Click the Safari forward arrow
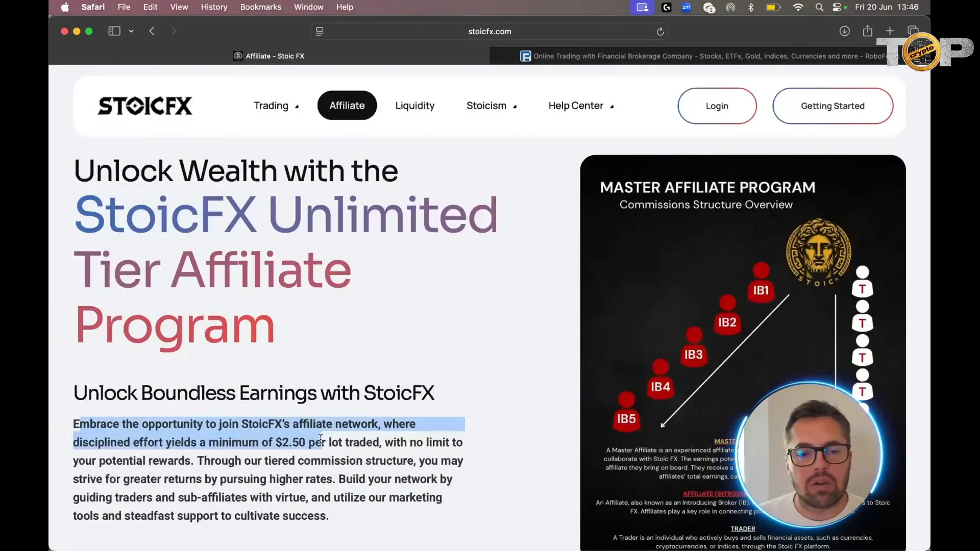 click(174, 31)
